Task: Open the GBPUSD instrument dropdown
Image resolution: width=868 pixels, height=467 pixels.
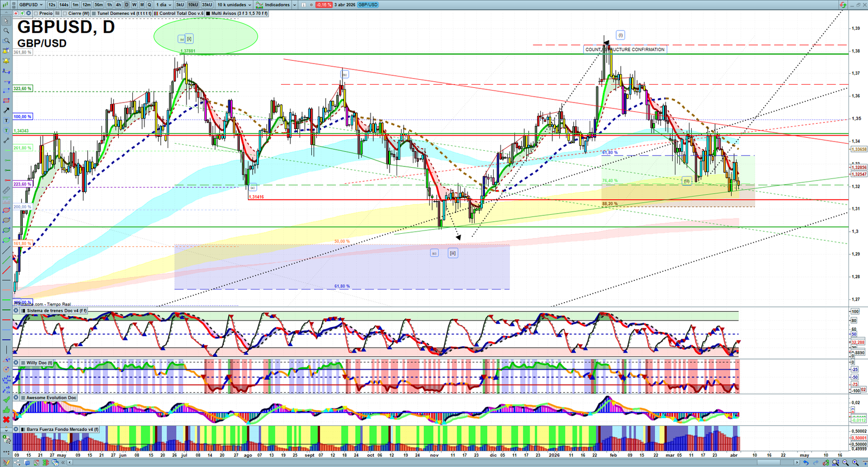Action: tap(30, 4)
